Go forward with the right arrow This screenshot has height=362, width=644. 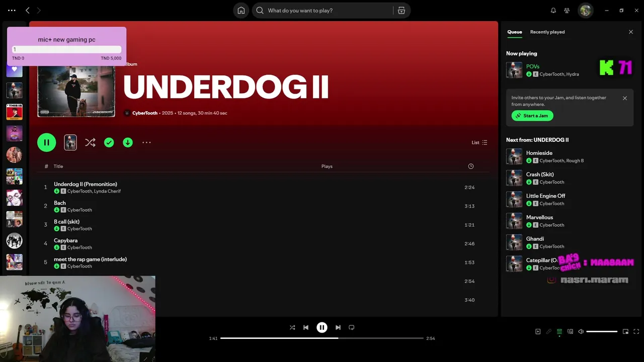click(39, 10)
